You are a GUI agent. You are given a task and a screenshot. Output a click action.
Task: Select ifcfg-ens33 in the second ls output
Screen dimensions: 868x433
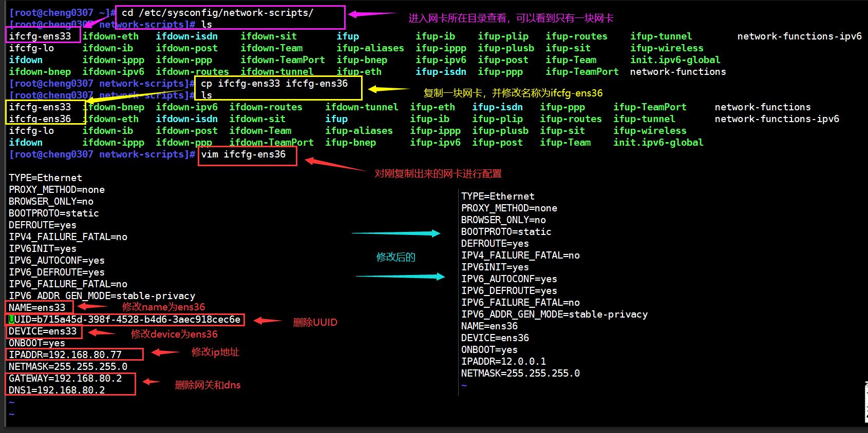[40, 107]
